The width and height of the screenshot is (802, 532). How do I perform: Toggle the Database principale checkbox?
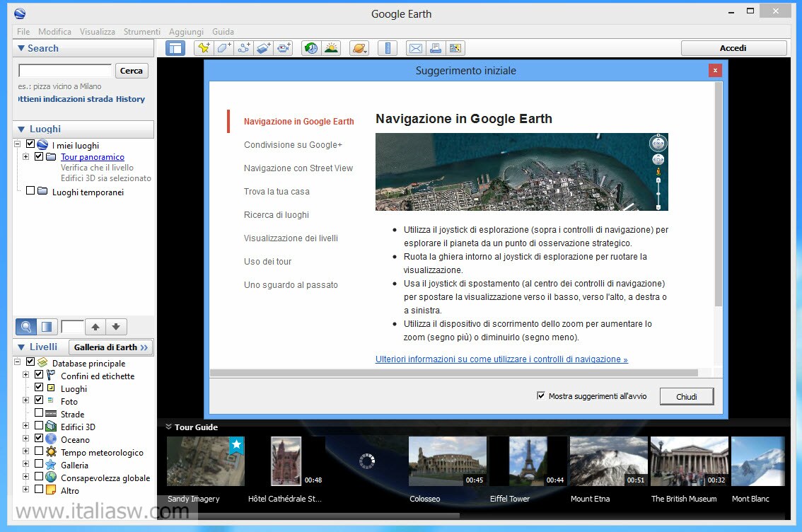30,362
